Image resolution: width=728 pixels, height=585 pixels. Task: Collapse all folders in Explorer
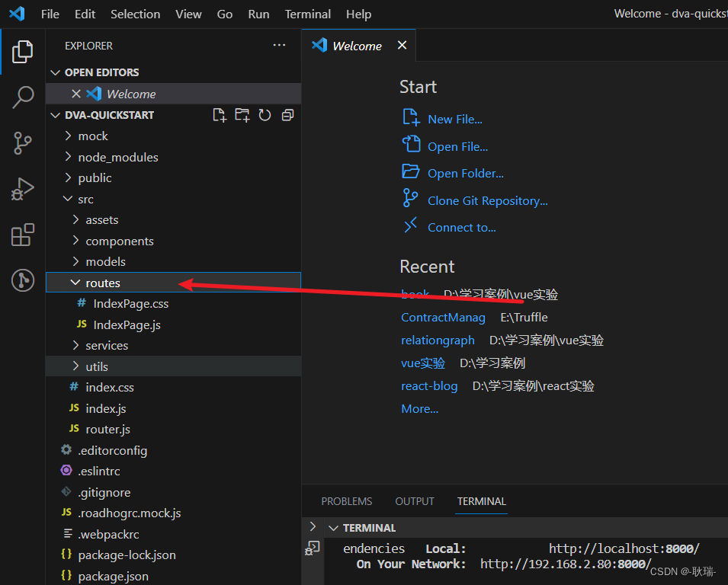click(x=287, y=114)
